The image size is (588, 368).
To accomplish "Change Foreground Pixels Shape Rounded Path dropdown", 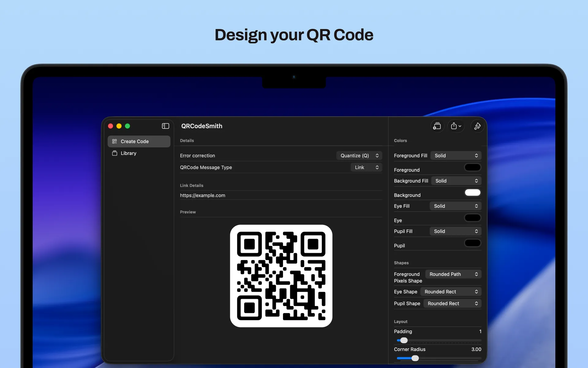I will (453, 274).
